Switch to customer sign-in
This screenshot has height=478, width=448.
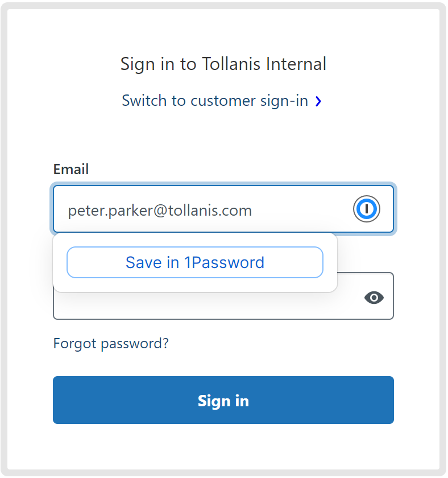(x=215, y=101)
